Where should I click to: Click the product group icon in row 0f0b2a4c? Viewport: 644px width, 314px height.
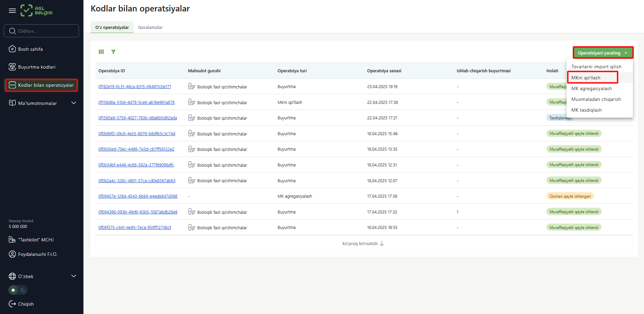(192, 180)
